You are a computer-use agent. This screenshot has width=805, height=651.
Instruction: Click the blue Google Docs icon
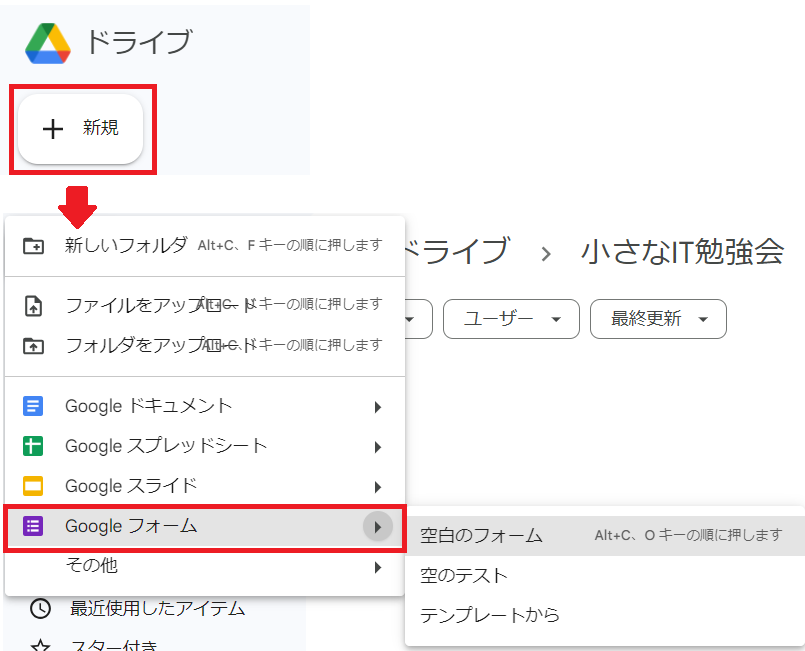point(34,406)
